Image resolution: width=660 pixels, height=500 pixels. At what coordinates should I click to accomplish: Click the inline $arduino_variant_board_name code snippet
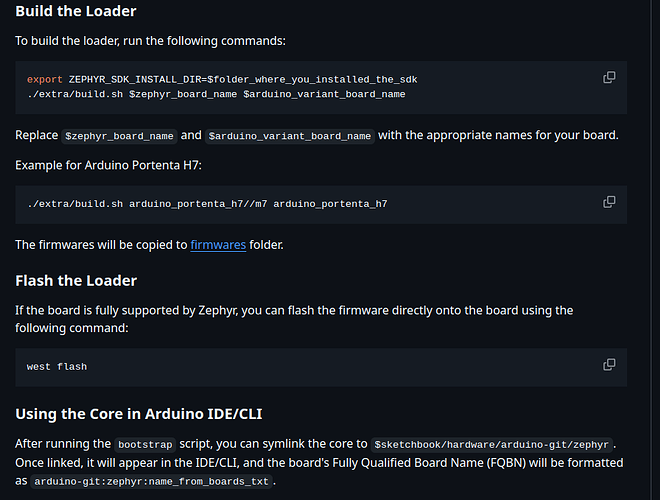(290, 136)
